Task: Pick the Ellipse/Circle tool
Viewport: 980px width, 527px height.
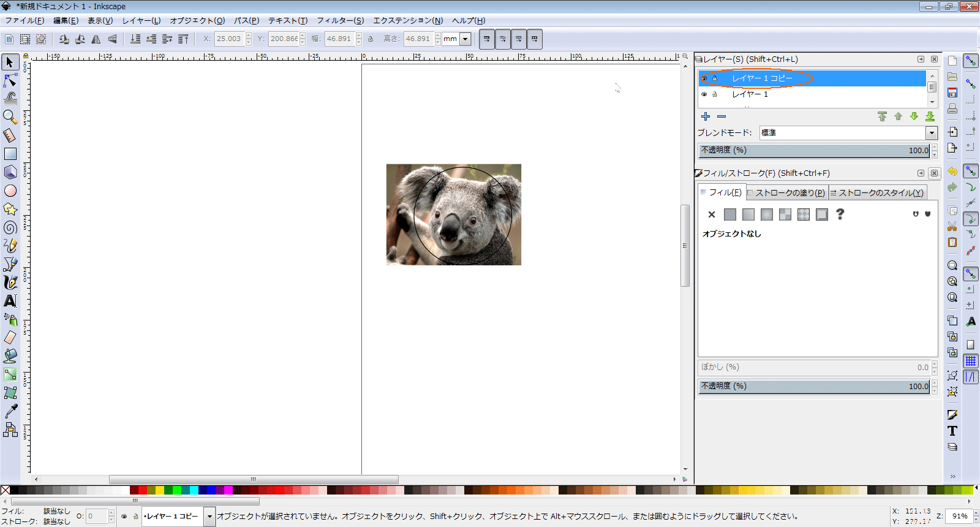Action: pos(10,191)
